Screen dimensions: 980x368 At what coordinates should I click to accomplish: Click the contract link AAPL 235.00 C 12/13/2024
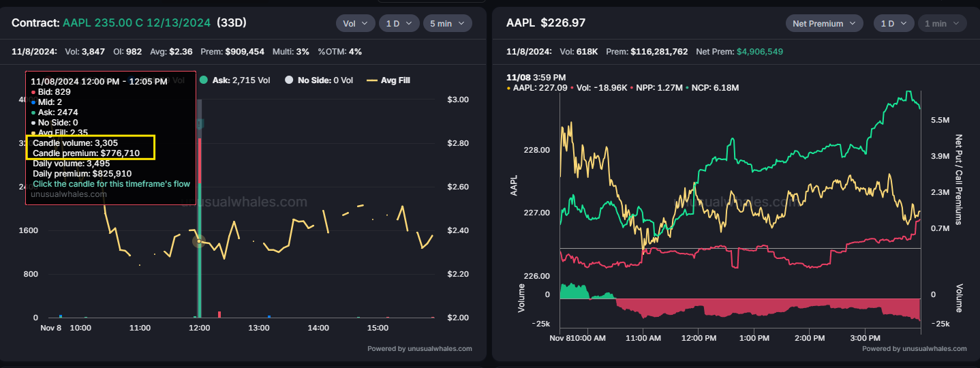(137, 23)
